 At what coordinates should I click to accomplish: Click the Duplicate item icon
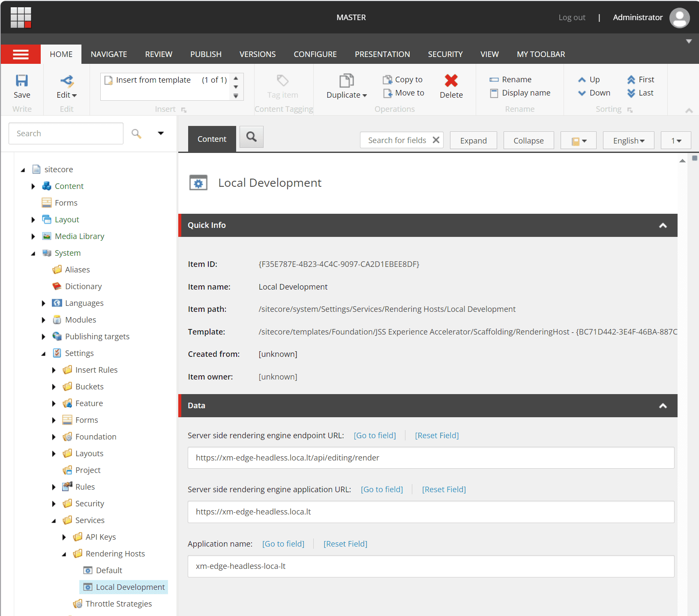[x=346, y=81]
